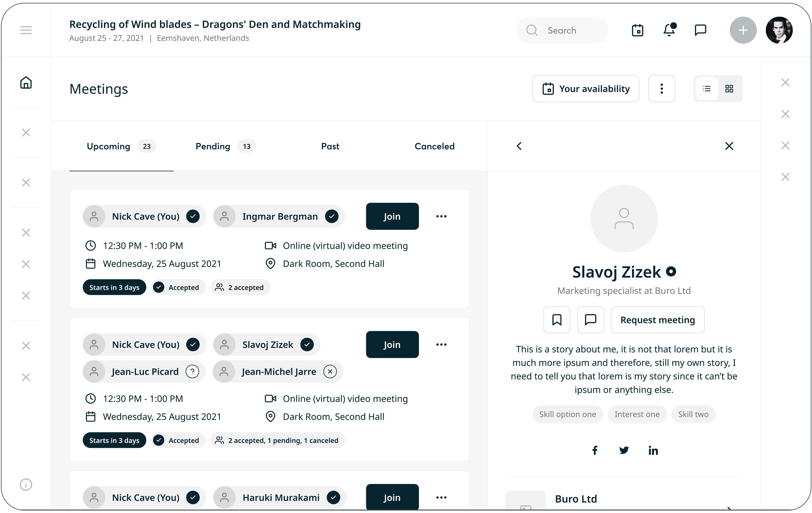Viewport: 812px width, 513px height.
Task: Switch to list view layout
Action: pyautogui.click(x=706, y=89)
